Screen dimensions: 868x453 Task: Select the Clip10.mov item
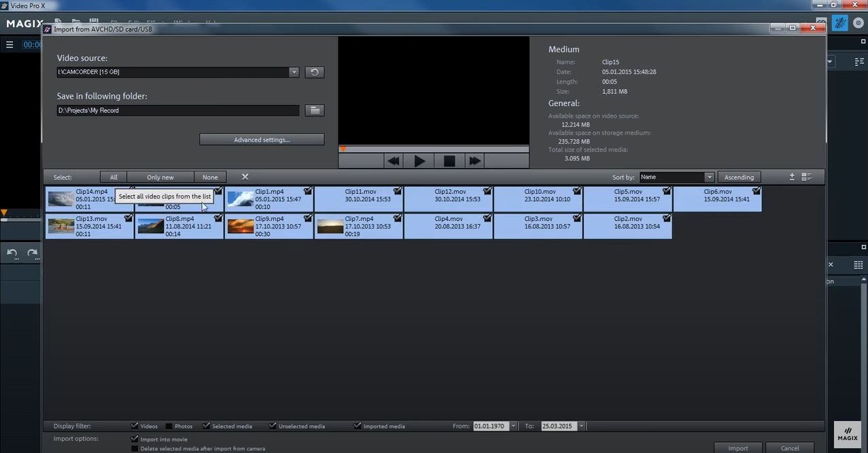538,199
